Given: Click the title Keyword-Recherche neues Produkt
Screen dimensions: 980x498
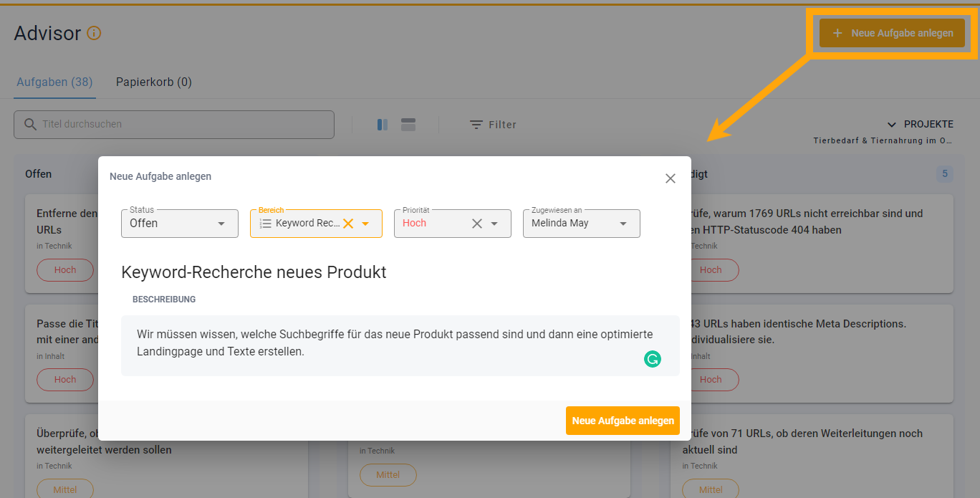Looking at the screenshot, I should pyautogui.click(x=254, y=272).
